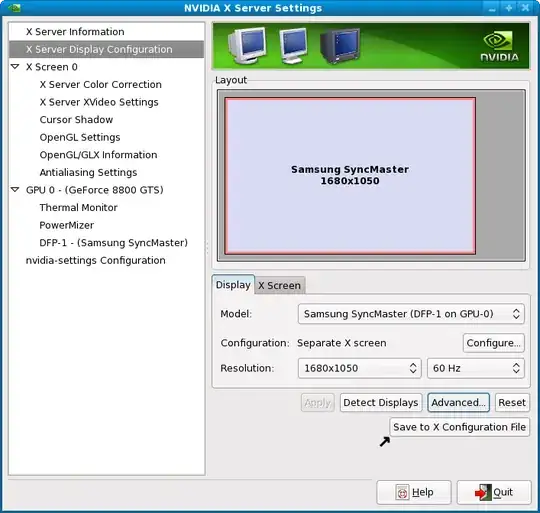Click Save to X Configuration File
540x513 pixels.
[459, 427]
